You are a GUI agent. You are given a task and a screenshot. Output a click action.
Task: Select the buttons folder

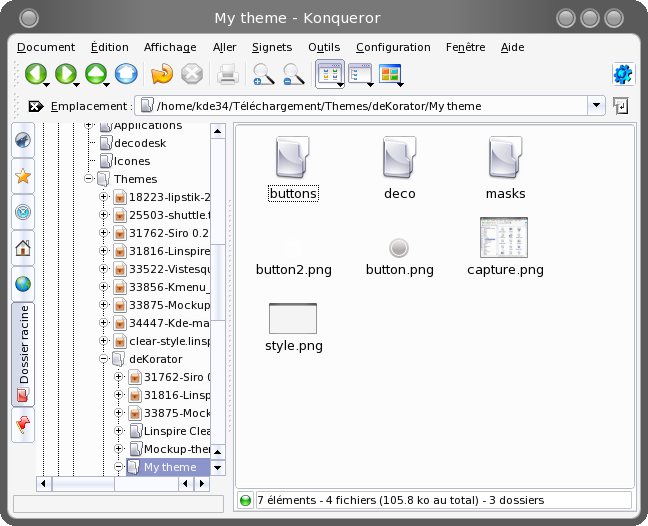(x=293, y=169)
